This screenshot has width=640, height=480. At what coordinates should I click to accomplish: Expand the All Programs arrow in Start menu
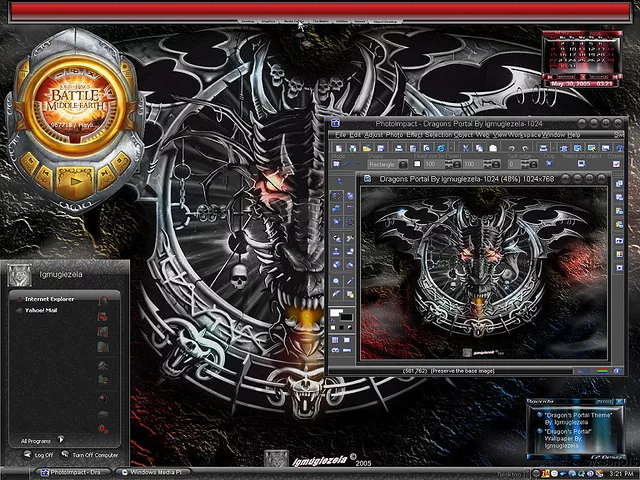[x=61, y=440]
